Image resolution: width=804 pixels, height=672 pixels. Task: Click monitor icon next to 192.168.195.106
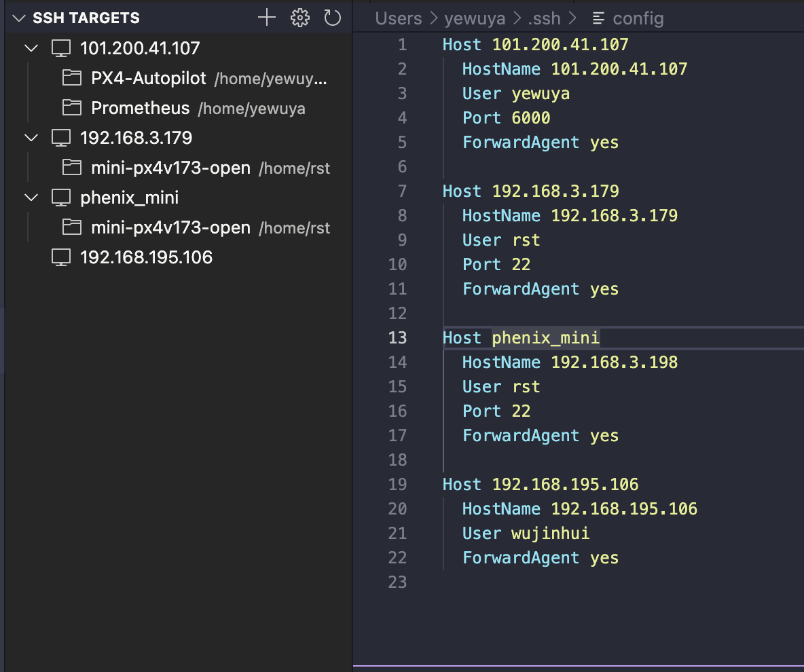click(61, 258)
